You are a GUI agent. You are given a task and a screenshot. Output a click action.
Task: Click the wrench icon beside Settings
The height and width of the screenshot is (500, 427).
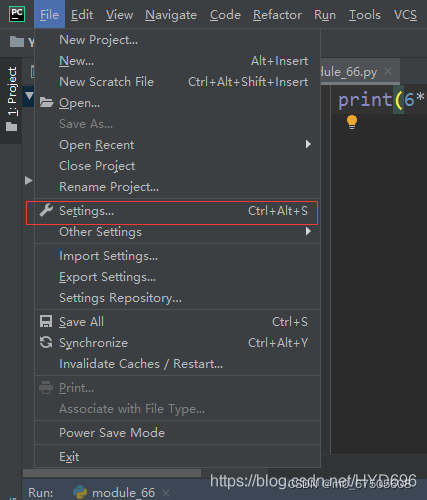coord(46,211)
